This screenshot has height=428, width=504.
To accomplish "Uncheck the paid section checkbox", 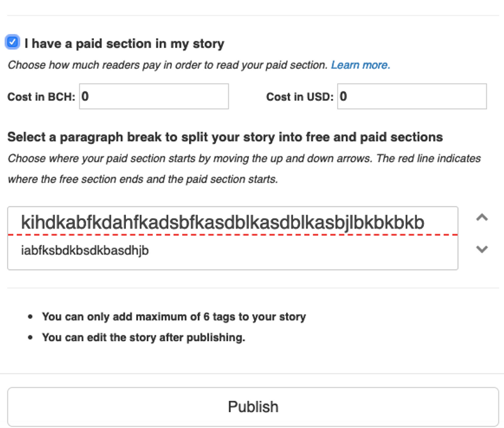I will 13,42.
